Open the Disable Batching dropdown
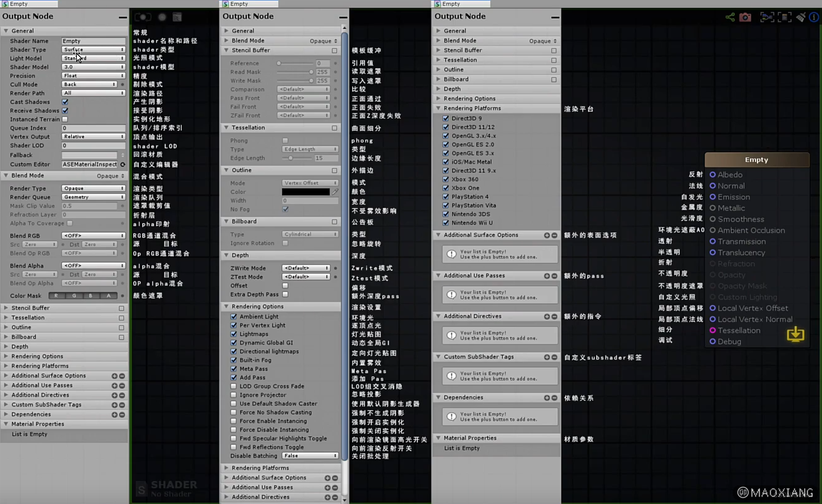The image size is (822, 504). tap(309, 456)
